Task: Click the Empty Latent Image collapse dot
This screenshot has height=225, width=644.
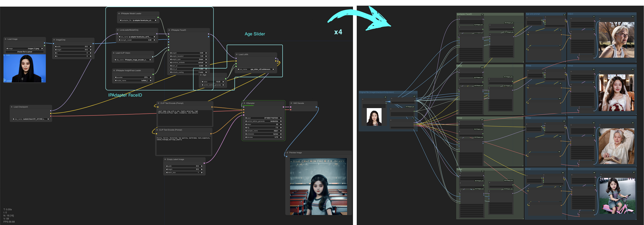Action: [x=165, y=159]
